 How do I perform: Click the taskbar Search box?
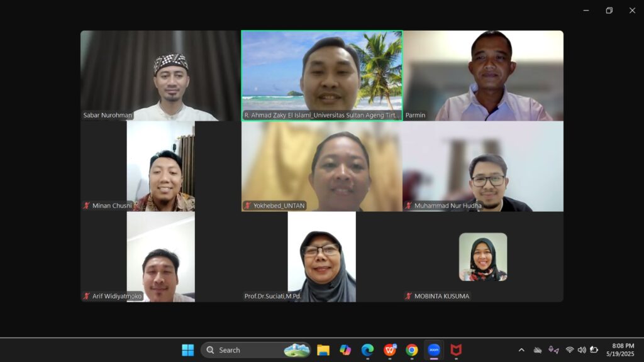[x=255, y=350]
